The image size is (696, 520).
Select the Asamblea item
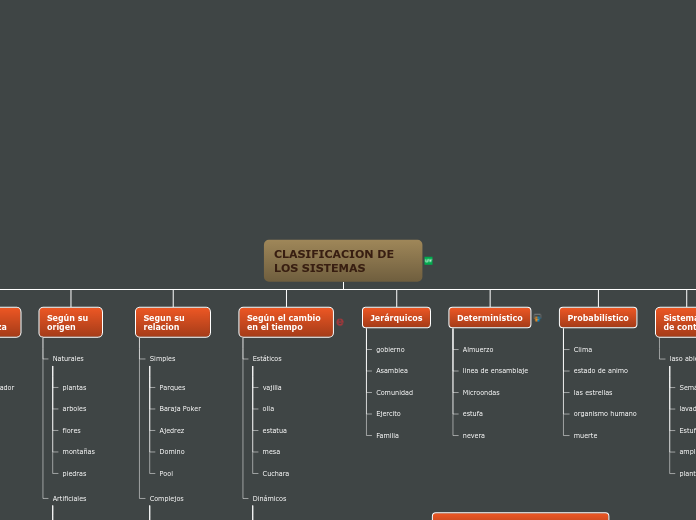point(392,370)
